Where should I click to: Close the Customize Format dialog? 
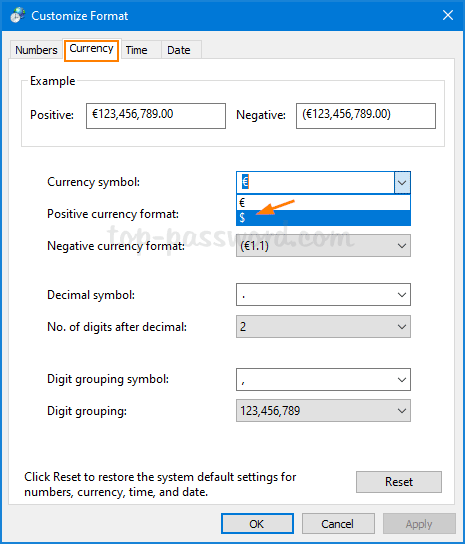[x=448, y=15]
